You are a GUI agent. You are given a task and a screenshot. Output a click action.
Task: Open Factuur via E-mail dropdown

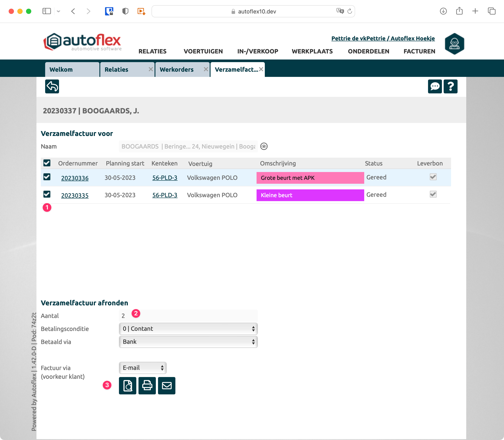point(143,368)
